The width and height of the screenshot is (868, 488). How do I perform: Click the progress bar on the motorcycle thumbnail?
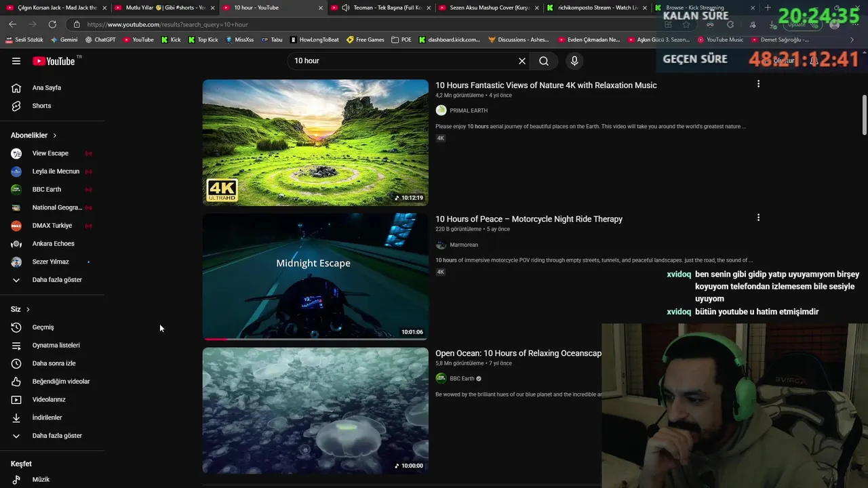click(x=315, y=338)
